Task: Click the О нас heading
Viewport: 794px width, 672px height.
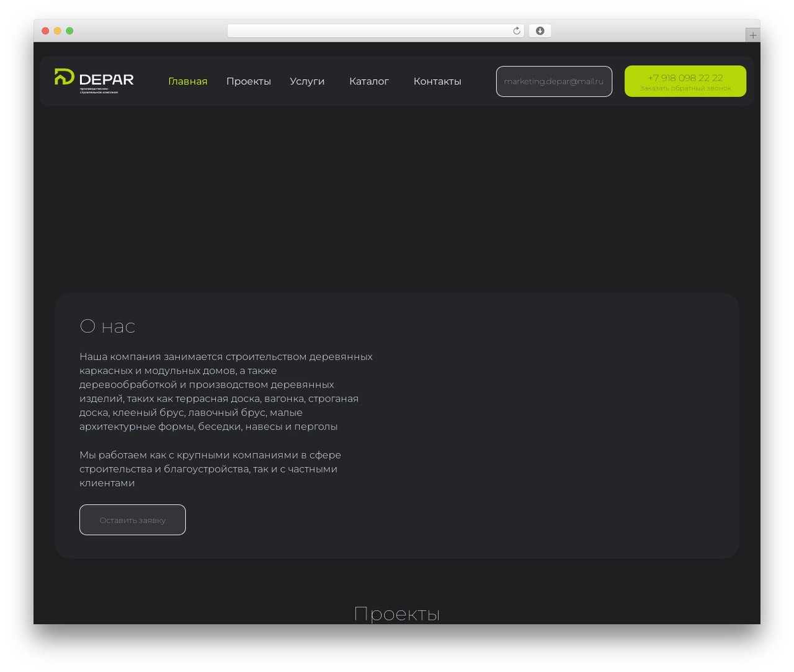Action: coord(107,326)
